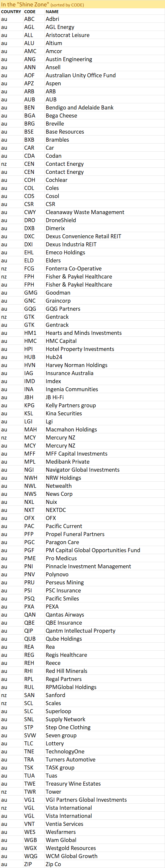Click the HM1 code cell
This screenshot has height=868, width=165.
pyautogui.click(x=34, y=333)
